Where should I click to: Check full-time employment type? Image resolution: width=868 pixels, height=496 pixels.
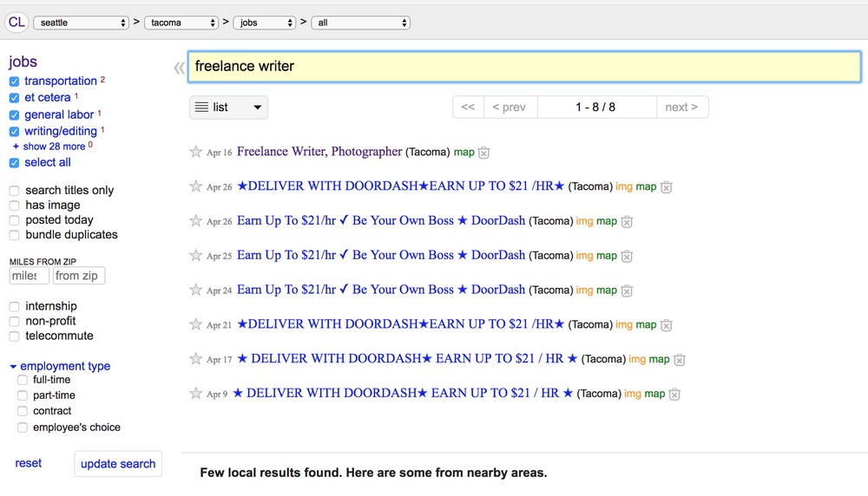point(23,380)
